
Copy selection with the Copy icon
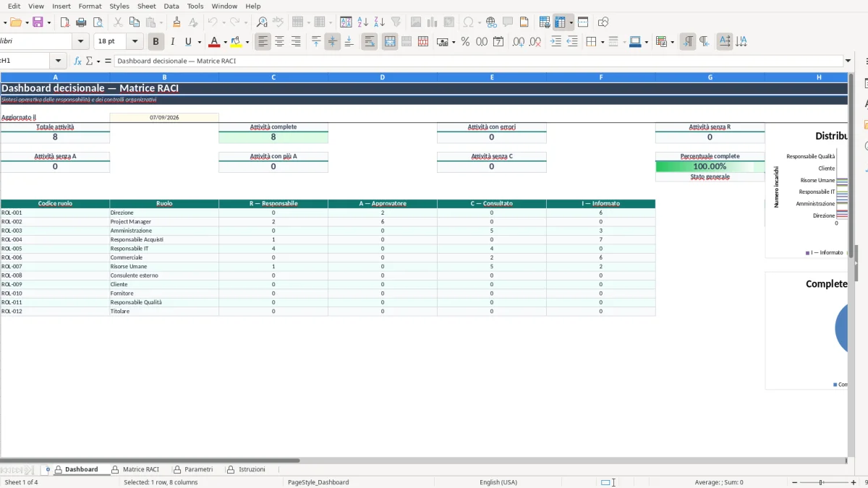click(134, 22)
